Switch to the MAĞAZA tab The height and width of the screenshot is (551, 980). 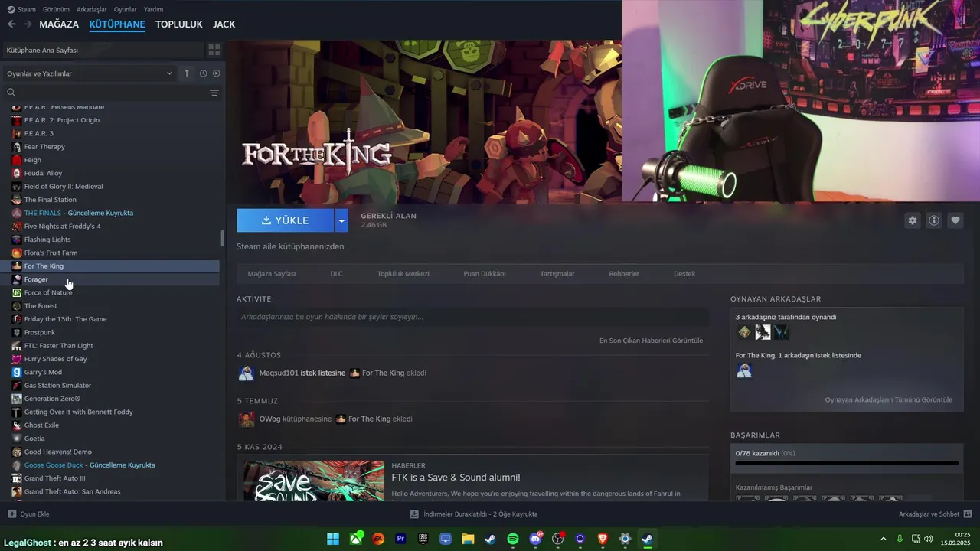click(x=59, y=24)
